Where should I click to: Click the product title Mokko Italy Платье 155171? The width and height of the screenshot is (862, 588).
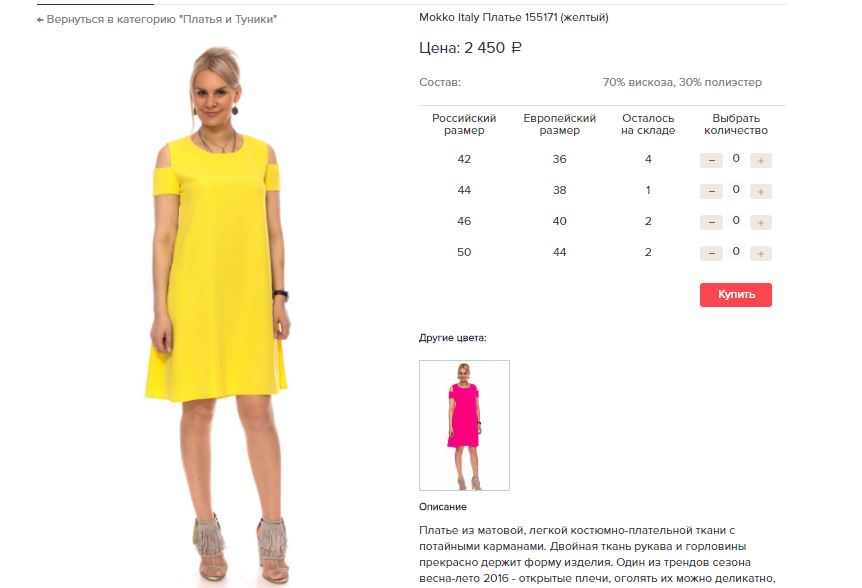513,17
